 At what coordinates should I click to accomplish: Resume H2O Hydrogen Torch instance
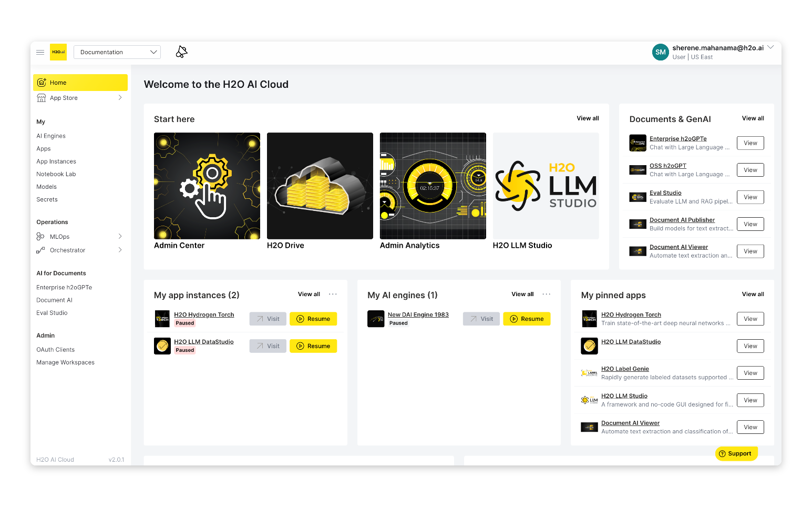pyautogui.click(x=313, y=319)
